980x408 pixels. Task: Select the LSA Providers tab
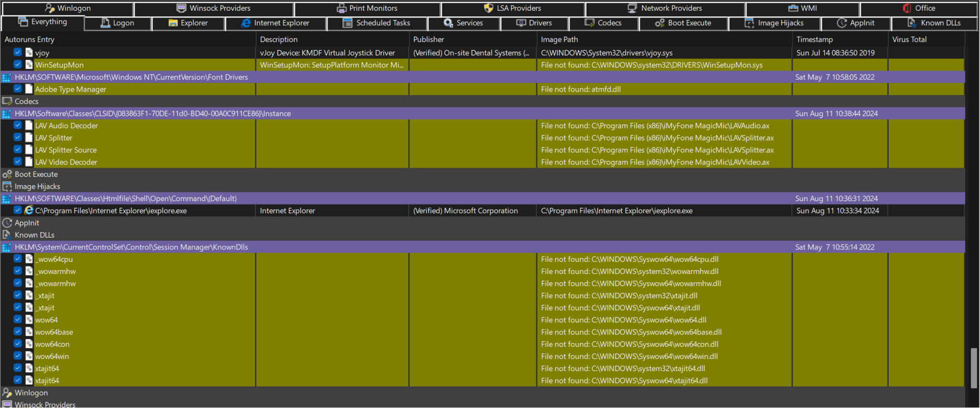point(512,8)
